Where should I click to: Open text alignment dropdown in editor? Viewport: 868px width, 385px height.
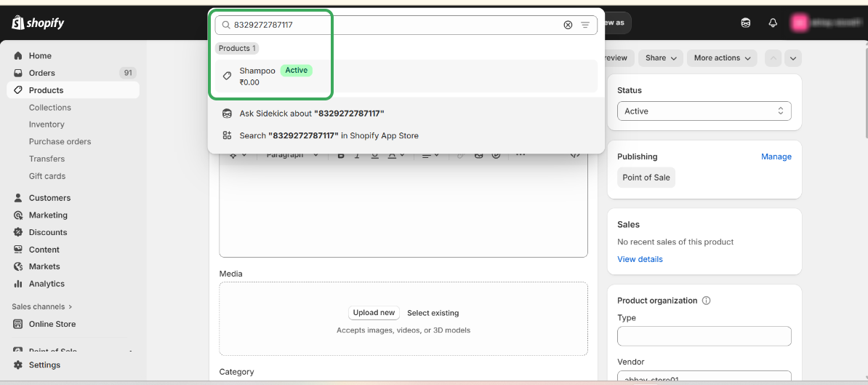[x=430, y=155]
